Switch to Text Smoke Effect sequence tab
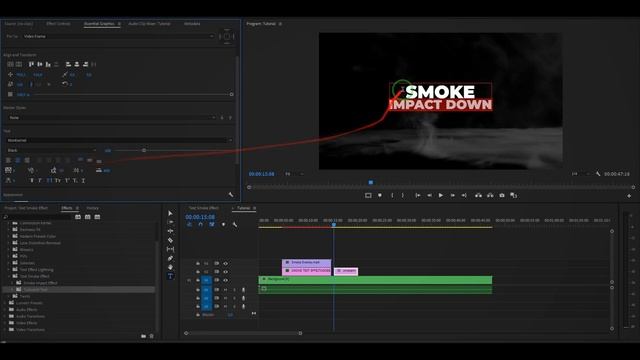This screenshot has width=640, height=360. (203, 208)
